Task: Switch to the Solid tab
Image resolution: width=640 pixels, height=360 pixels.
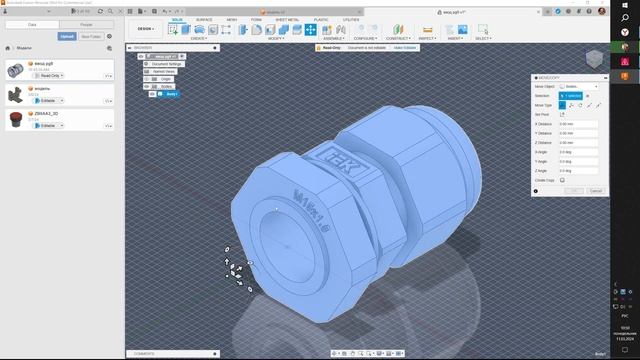Action: pos(177,20)
